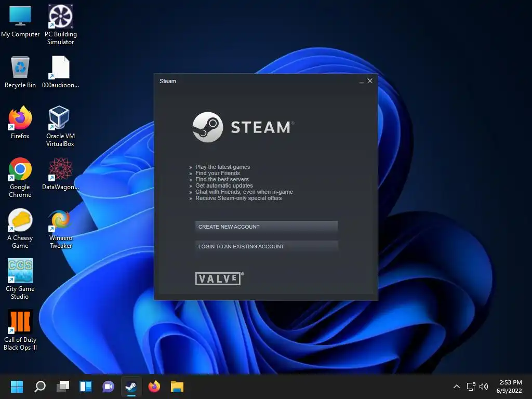Open the Windows Start menu
This screenshot has height=399, width=532.
(x=17, y=387)
